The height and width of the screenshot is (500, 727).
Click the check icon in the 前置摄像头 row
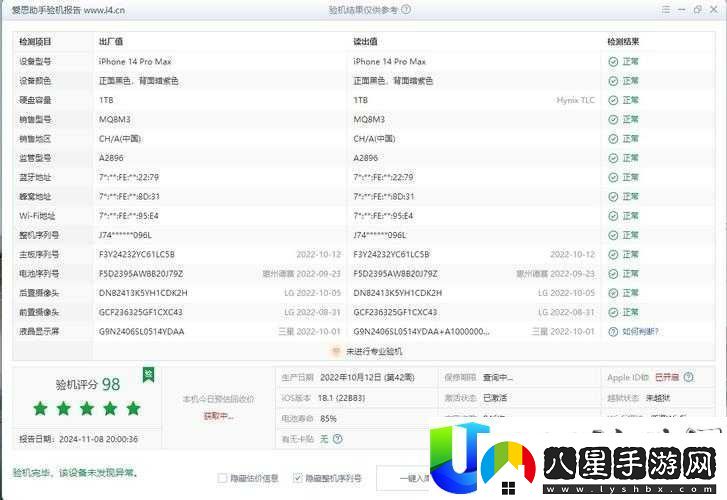pyautogui.click(x=613, y=313)
